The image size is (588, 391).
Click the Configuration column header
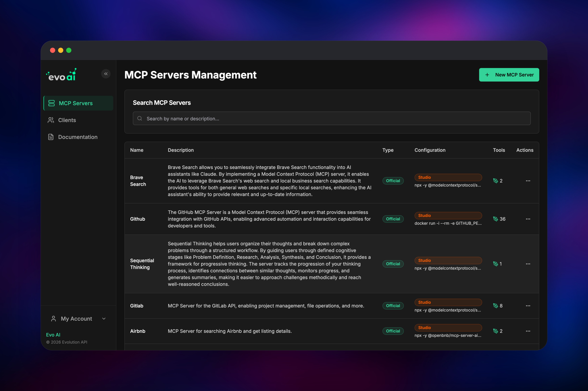pos(430,150)
